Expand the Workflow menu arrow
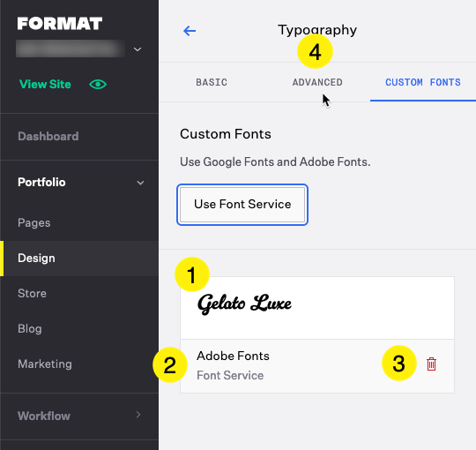This screenshot has height=450, width=476. [138, 415]
